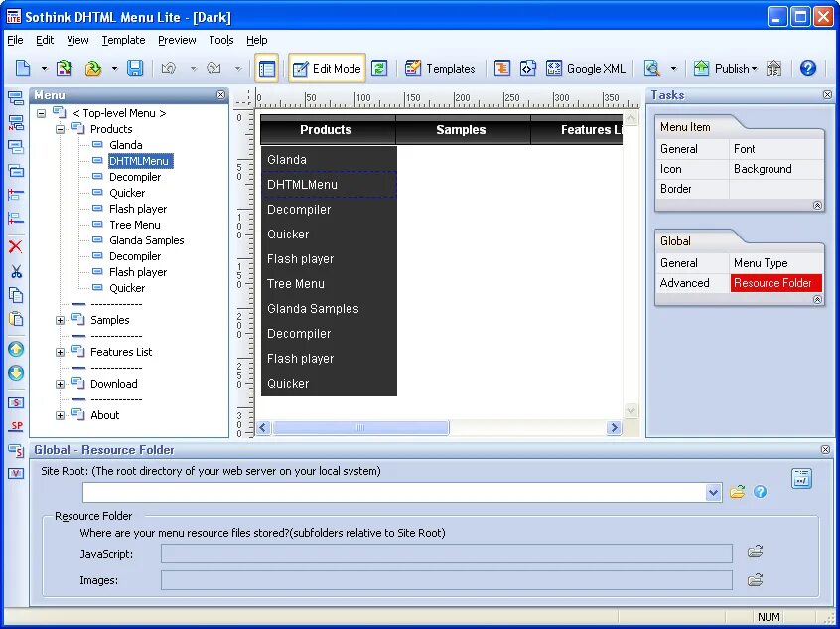Open the Preview menu
The width and height of the screenshot is (840, 629).
point(177,40)
